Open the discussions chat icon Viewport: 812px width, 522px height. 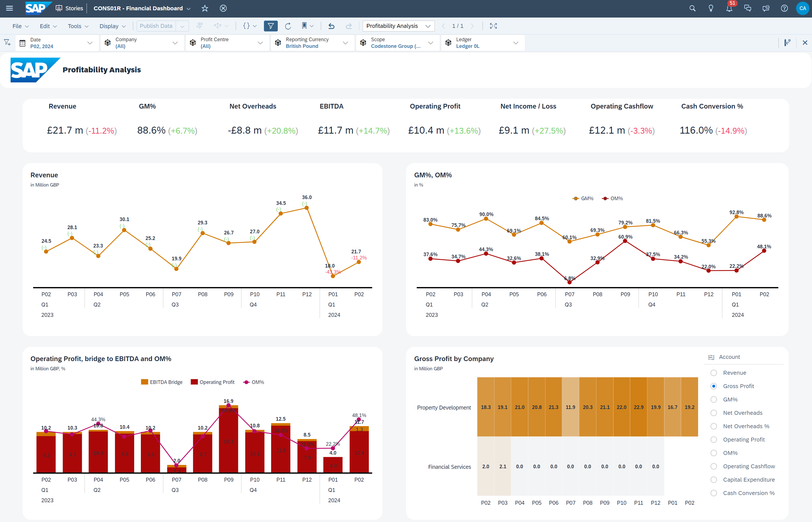pos(748,8)
